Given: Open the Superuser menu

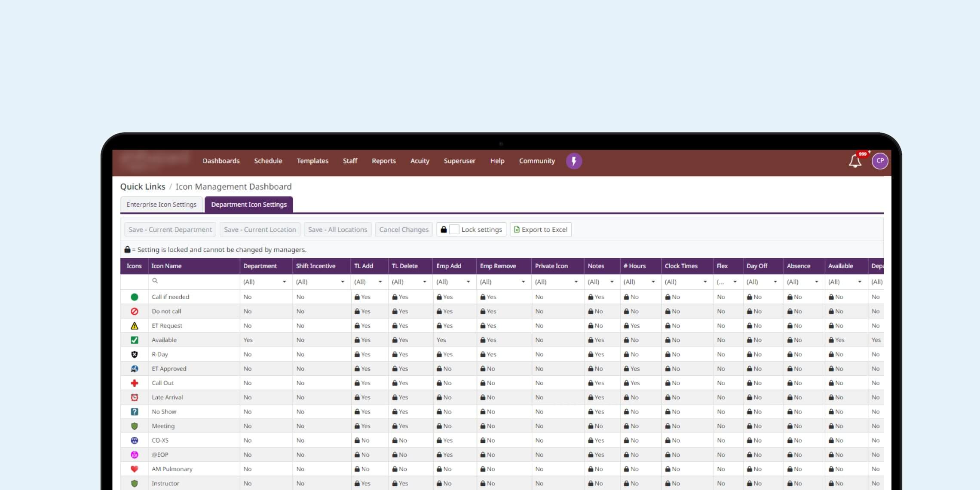Looking at the screenshot, I should (459, 161).
